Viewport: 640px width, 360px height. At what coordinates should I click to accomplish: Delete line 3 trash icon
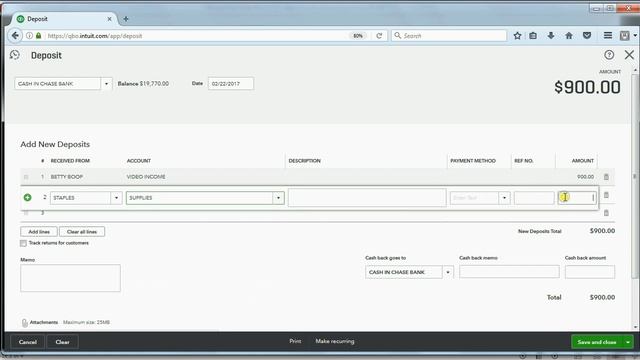point(606,213)
